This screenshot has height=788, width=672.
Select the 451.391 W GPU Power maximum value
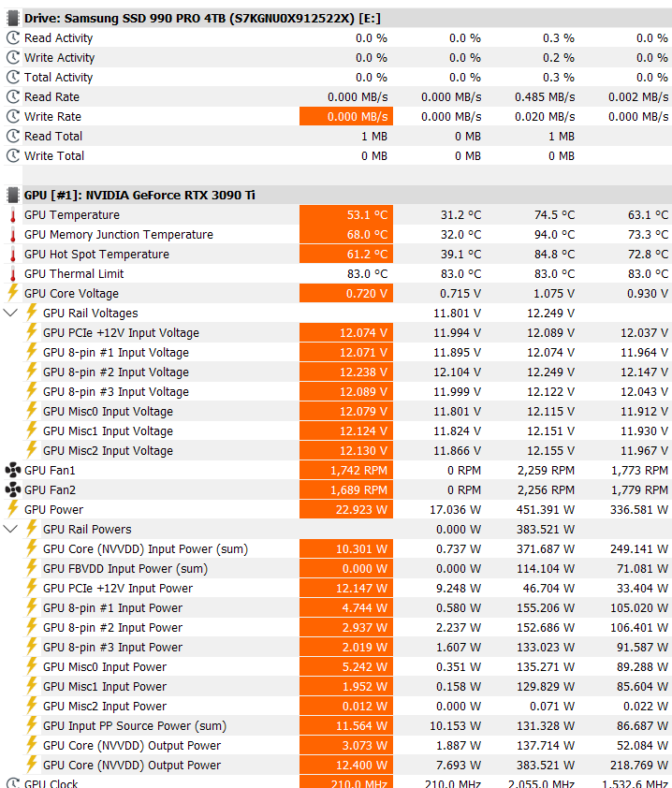(546, 510)
